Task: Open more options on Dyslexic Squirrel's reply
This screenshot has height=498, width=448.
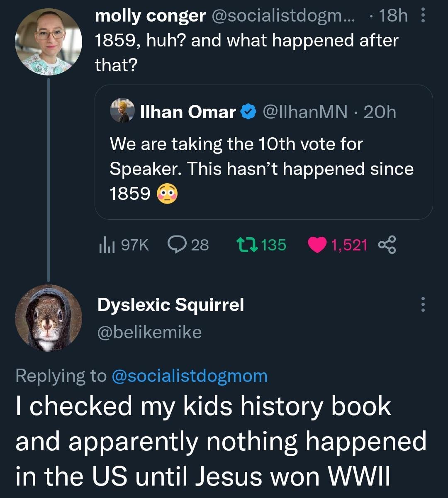Action: tap(423, 304)
